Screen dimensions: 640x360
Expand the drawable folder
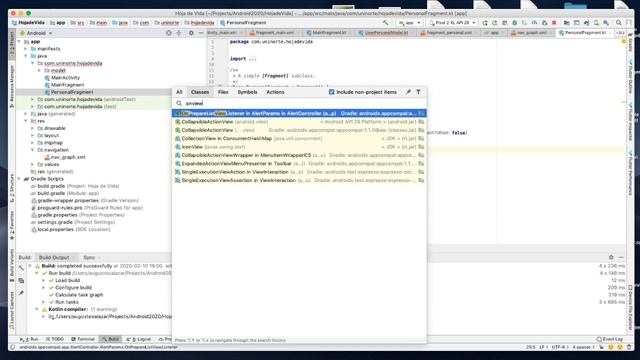click(x=33, y=128)
